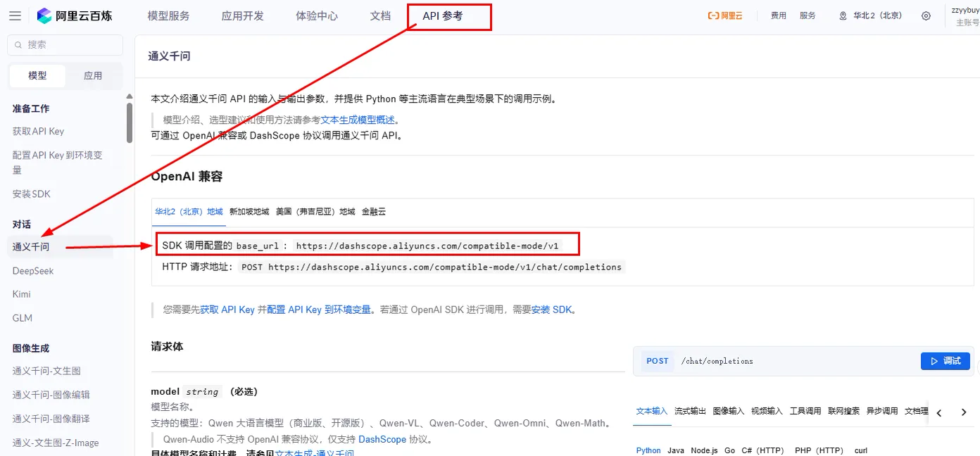Viewport: 980px width, 456px height.
Task: Open the settings gear icon
Action: [926, 15]
